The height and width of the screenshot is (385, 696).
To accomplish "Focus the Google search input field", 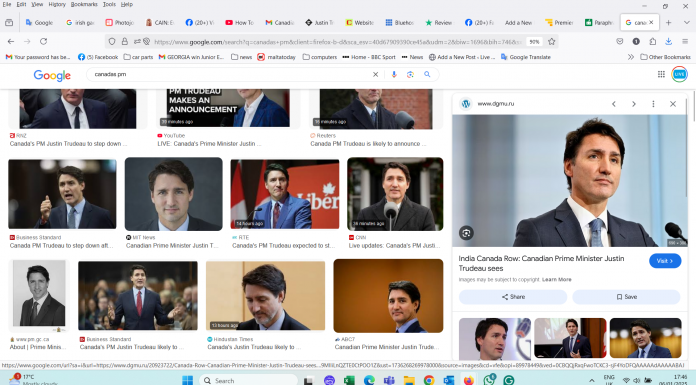I will tap(231, 74).
